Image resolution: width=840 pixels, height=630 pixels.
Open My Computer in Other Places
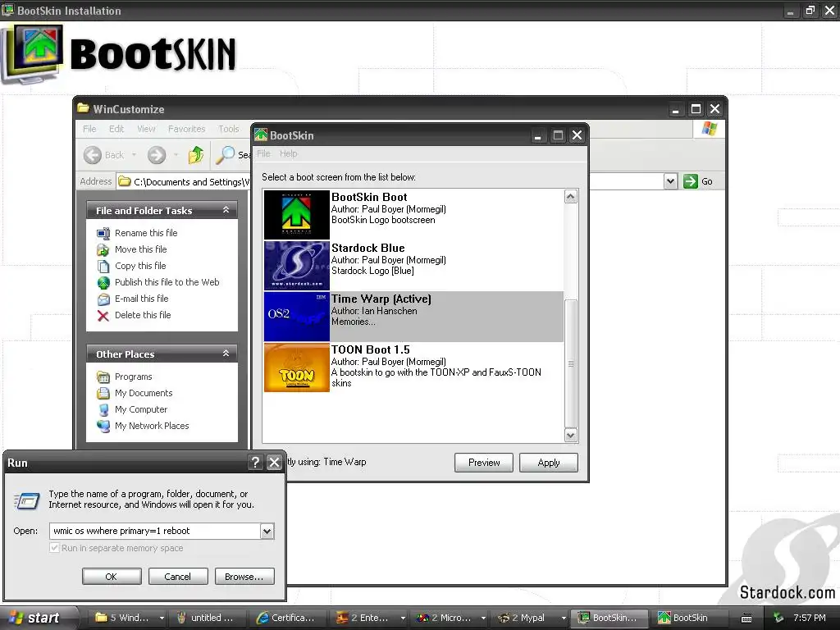tap(141, 409)
